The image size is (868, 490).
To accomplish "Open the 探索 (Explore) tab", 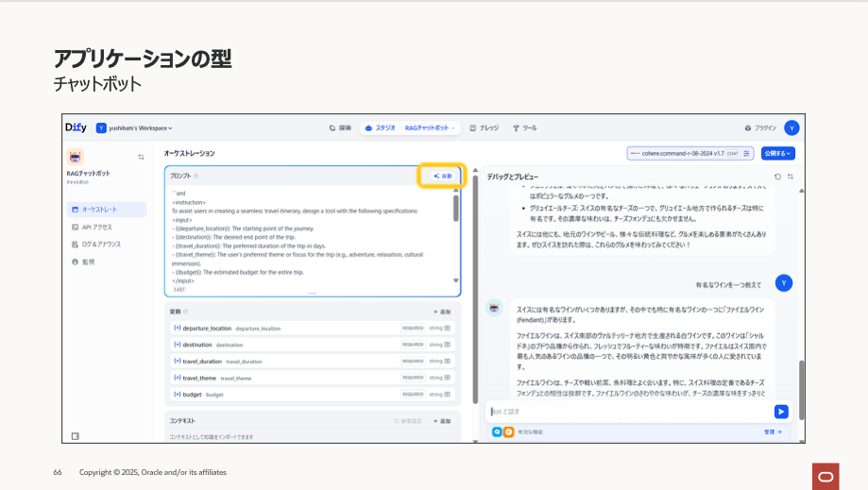I will [340, 127].
